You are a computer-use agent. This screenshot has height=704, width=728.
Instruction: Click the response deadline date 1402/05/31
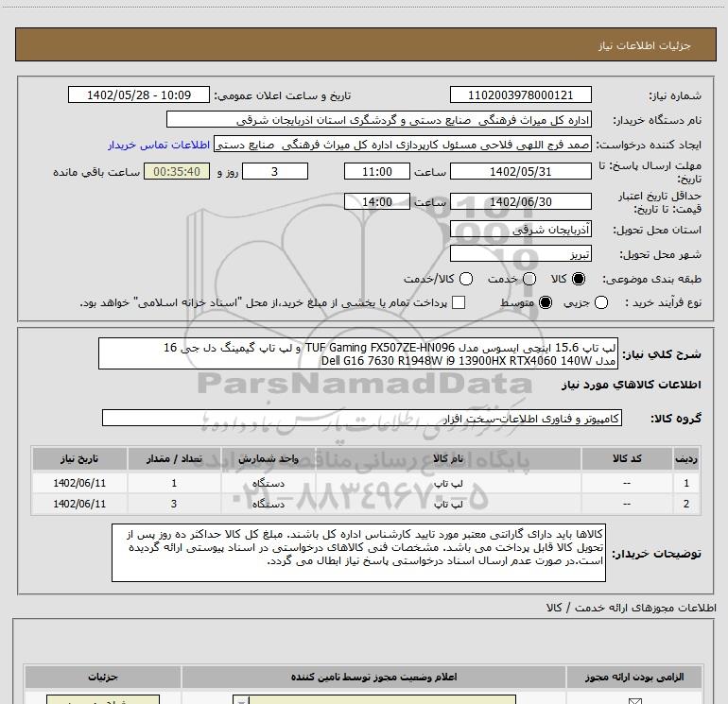tap(520, 172)
